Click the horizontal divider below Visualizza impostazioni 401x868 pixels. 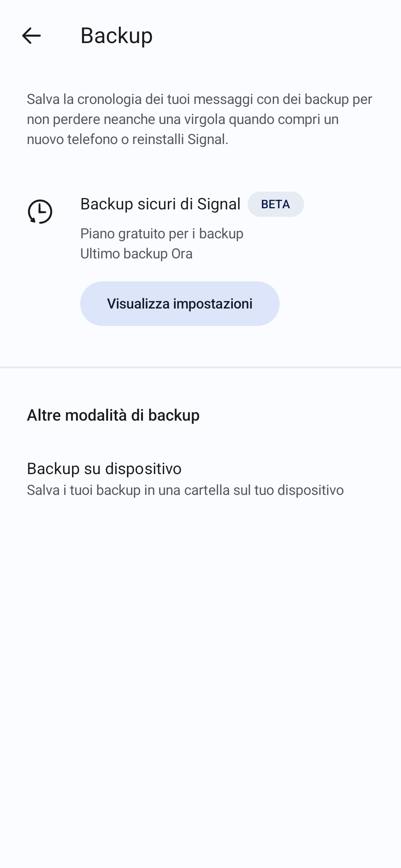[200, 368]
